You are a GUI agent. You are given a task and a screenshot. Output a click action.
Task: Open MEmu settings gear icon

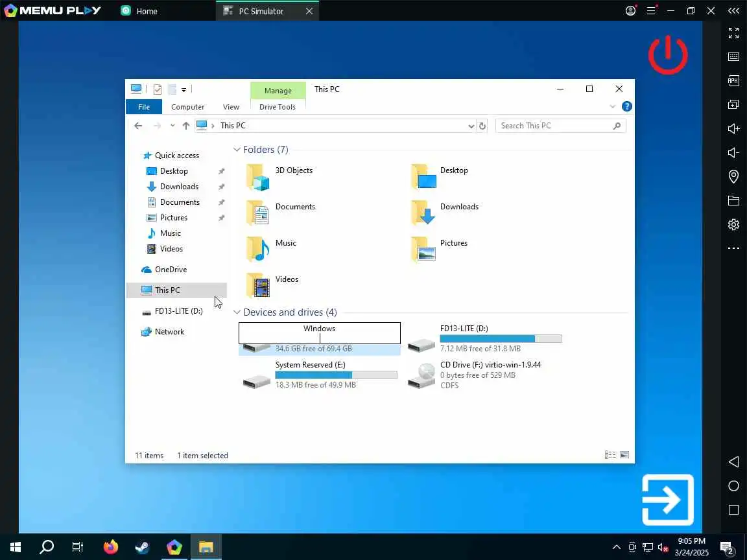coord(733,224)
